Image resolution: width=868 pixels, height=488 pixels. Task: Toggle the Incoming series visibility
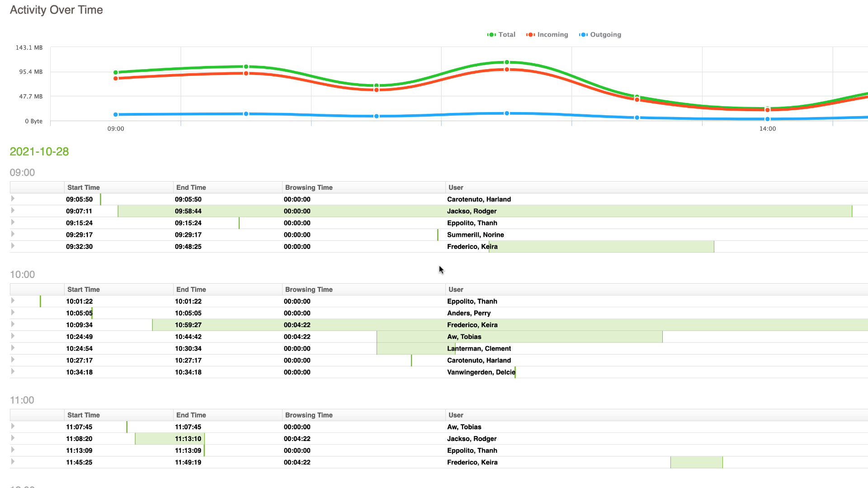(547, 34)
